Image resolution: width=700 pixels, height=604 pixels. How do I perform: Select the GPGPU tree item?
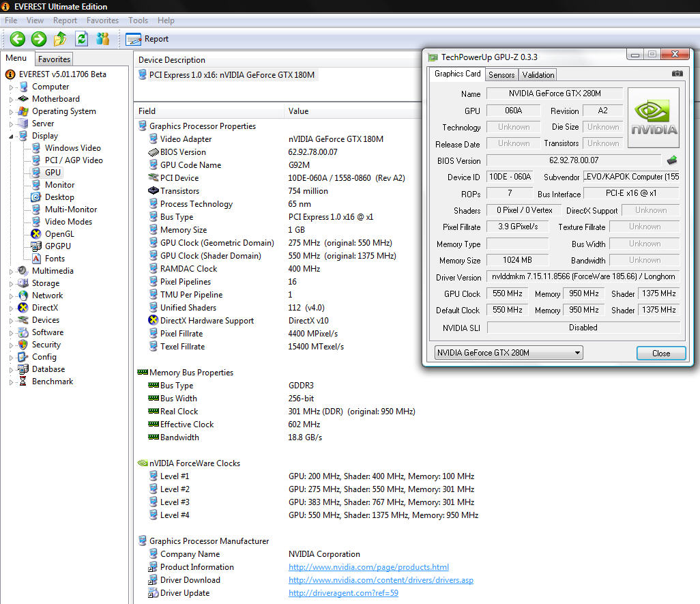57,246
